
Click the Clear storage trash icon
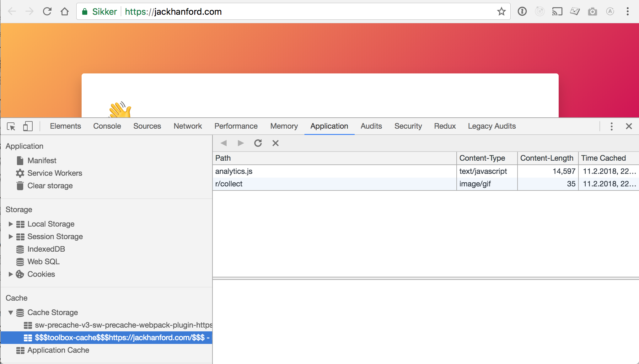click(20, 185)
